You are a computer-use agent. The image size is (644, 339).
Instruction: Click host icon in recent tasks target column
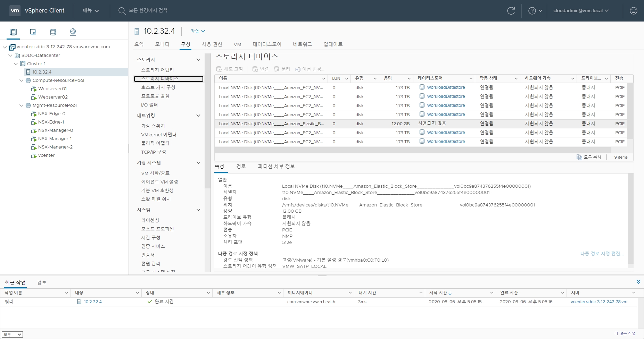pyautogui.click(x=79, y=302)
